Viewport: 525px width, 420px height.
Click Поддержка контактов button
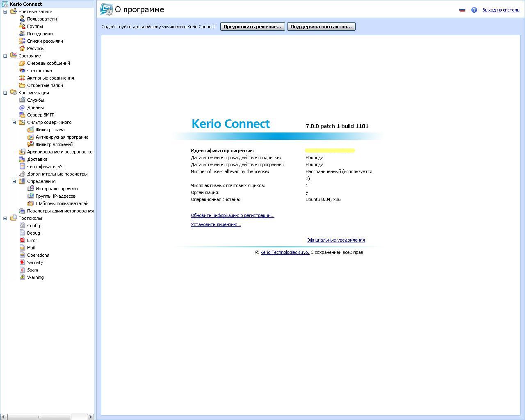(321, 27)
